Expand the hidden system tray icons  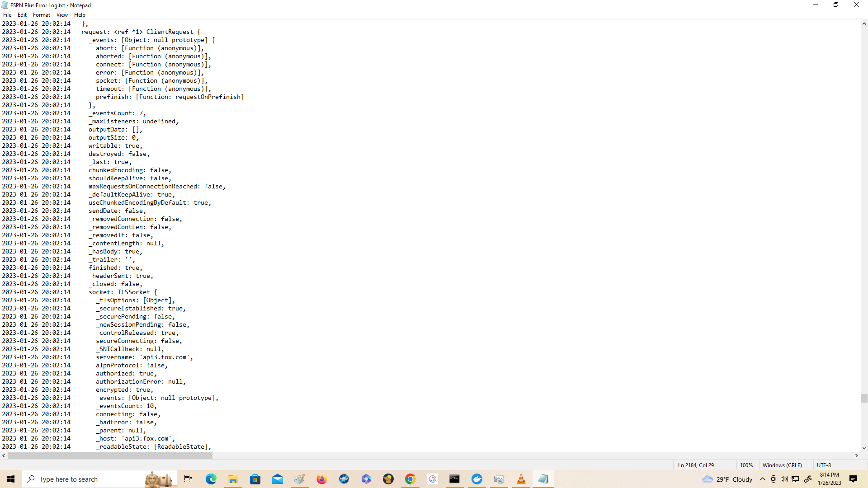point(763,479)
